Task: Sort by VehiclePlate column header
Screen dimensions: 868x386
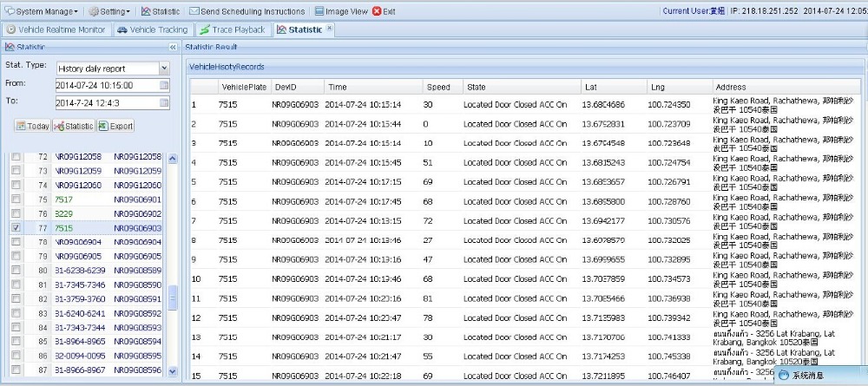Action: [244, 87]
